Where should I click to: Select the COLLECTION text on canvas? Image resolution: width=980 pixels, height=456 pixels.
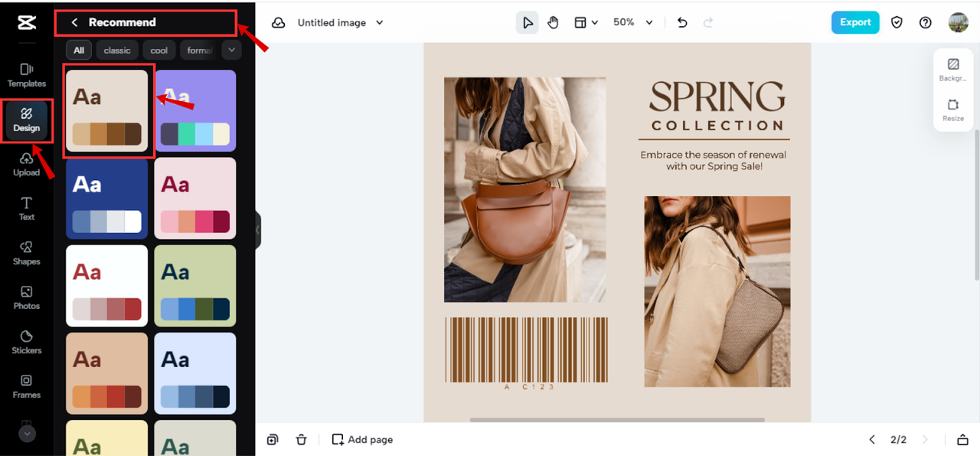click(717, 126)
